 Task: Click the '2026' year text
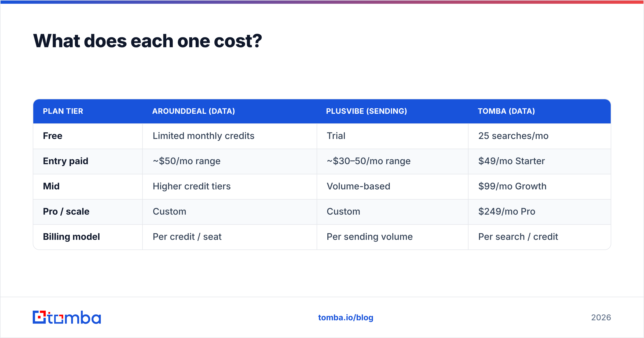(601, 318)
